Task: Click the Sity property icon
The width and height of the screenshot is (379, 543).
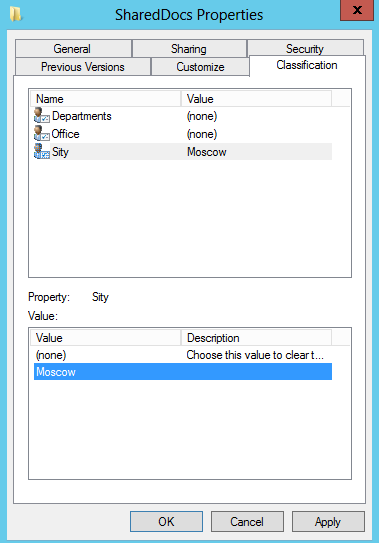Action: click(42, 152)
